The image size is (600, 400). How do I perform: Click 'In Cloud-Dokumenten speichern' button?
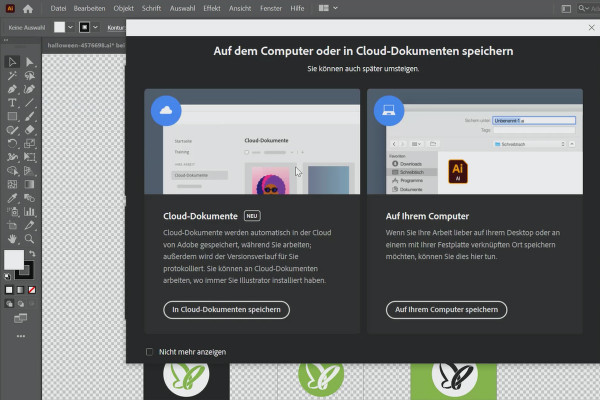pyautogui.click(x=226, y=310)
